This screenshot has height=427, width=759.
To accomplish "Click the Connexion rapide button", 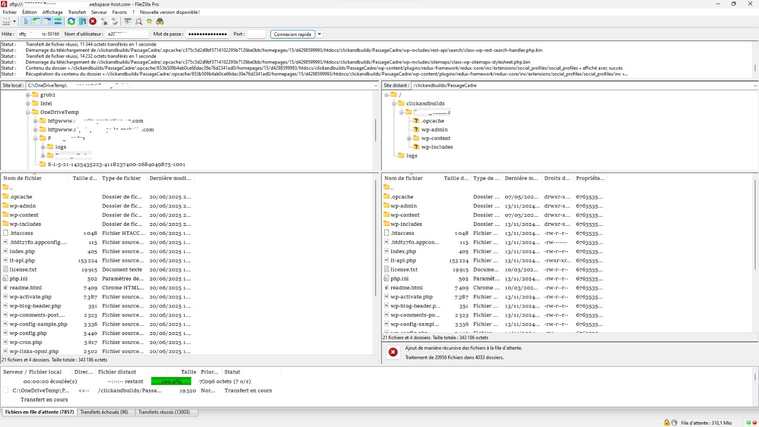I will [x=292, y=34].
